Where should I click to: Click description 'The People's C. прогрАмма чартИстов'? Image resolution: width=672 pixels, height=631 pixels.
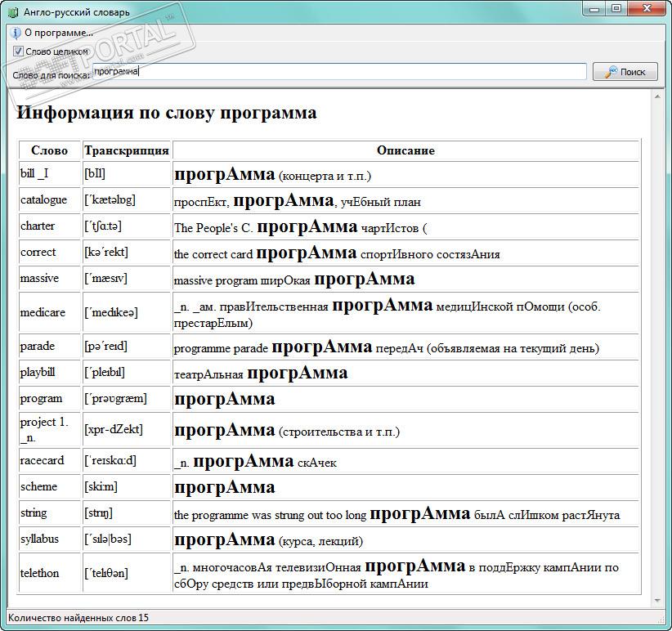pyautogui.click(x=405, y=226)
